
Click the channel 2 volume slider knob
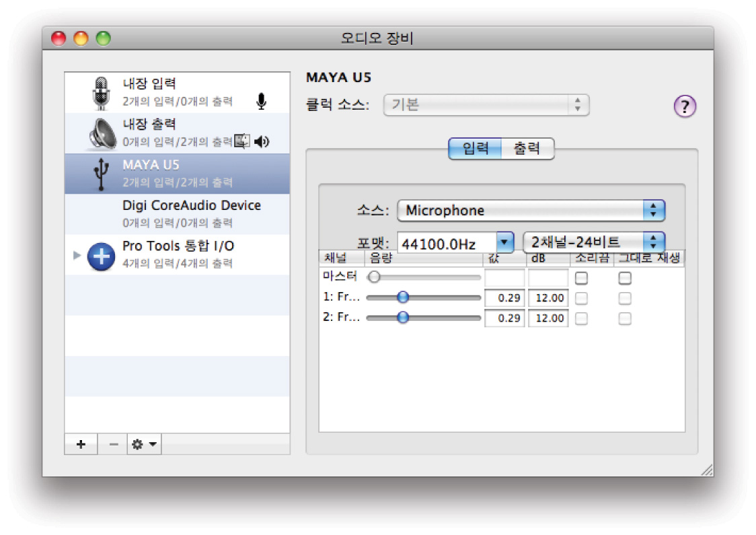point(403,317)
